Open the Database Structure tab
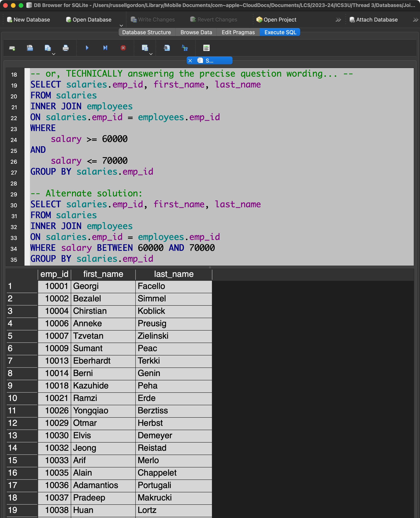The height and width of the screenshot is (518, 420). 146,32
